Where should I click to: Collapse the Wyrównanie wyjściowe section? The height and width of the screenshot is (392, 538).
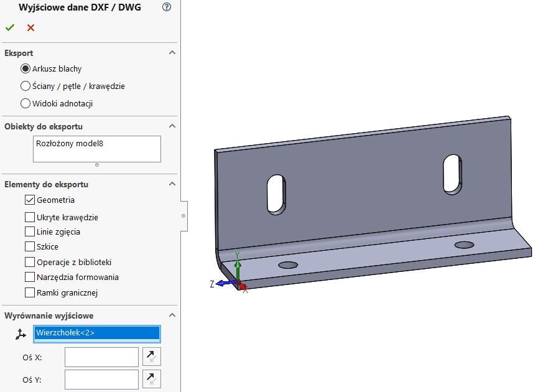click(172, 315)
